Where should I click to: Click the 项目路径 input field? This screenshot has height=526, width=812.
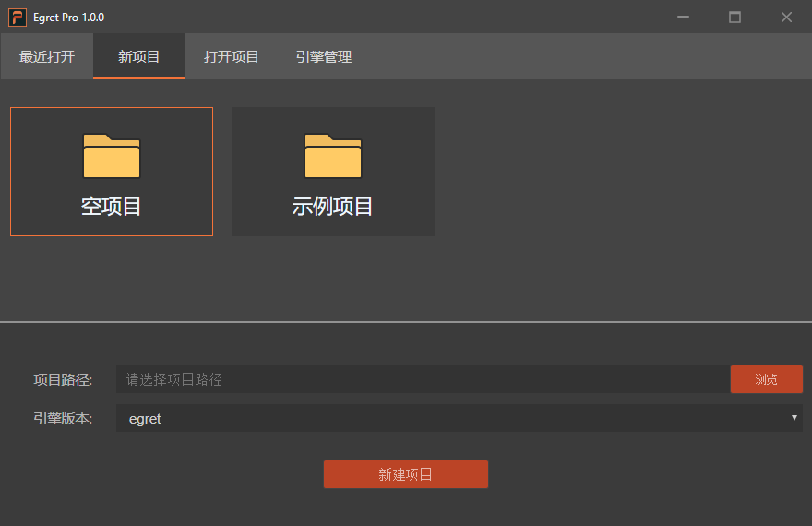click(x=424, y=379)
